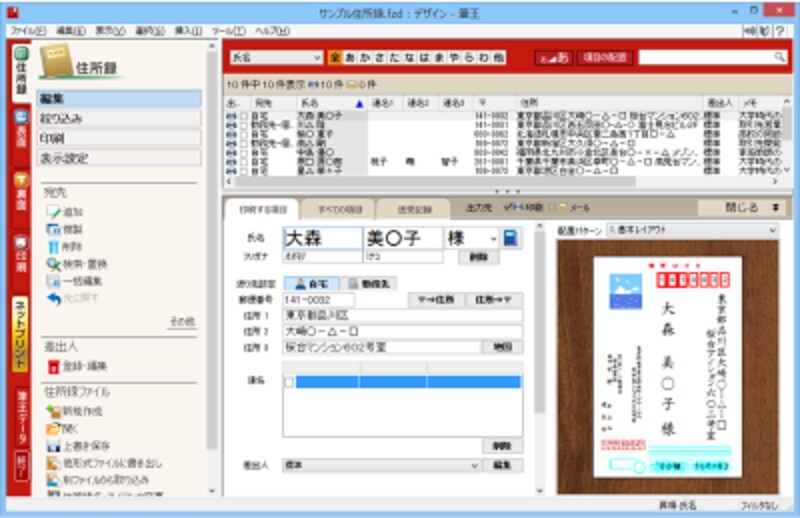Switch to the 送受記録 tab

(414, 209)
